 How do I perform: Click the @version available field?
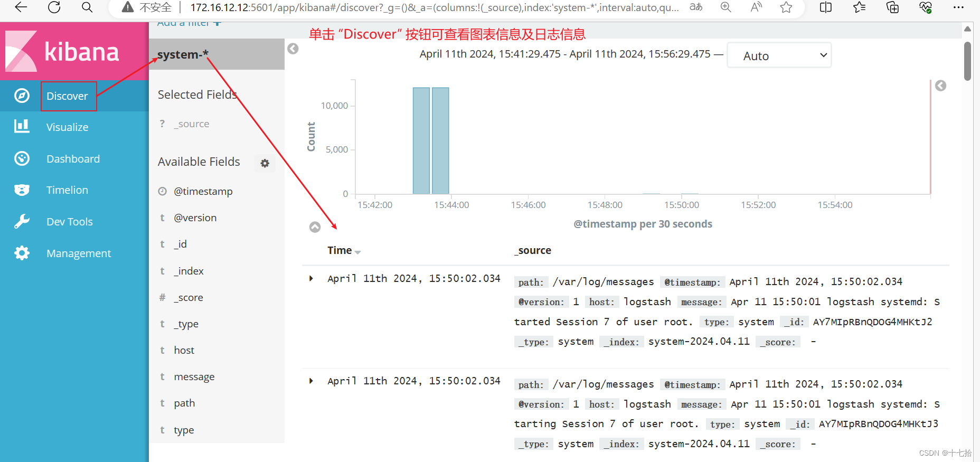point(195,218)
